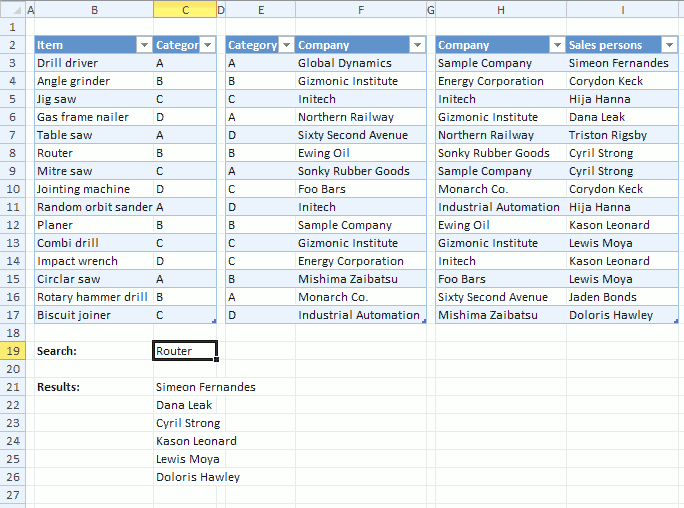This screenshot has height=508, width=684.
Task: Select column B header
Action: [x=94, y=10]
